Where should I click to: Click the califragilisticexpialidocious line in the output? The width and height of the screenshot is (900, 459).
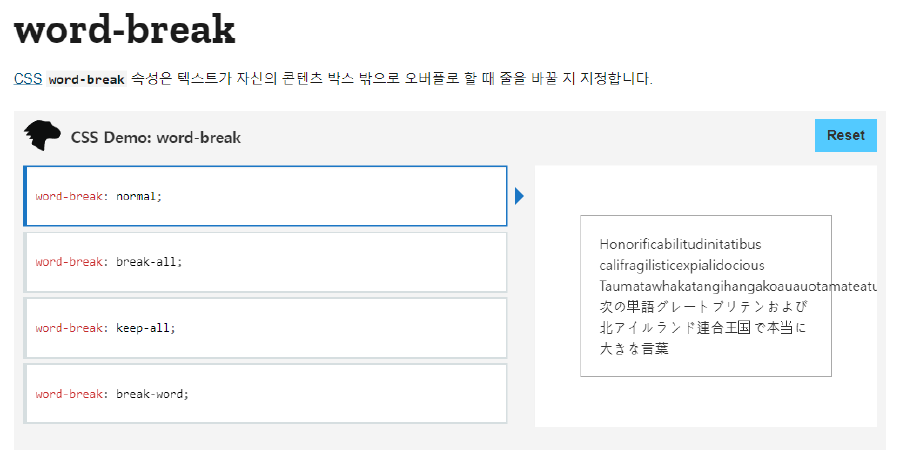coord(682,266)
